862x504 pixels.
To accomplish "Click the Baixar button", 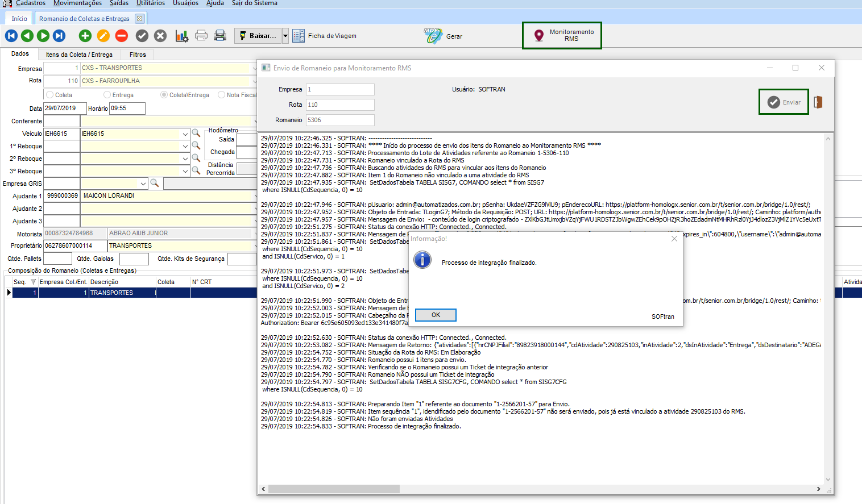I will [258, 36].
